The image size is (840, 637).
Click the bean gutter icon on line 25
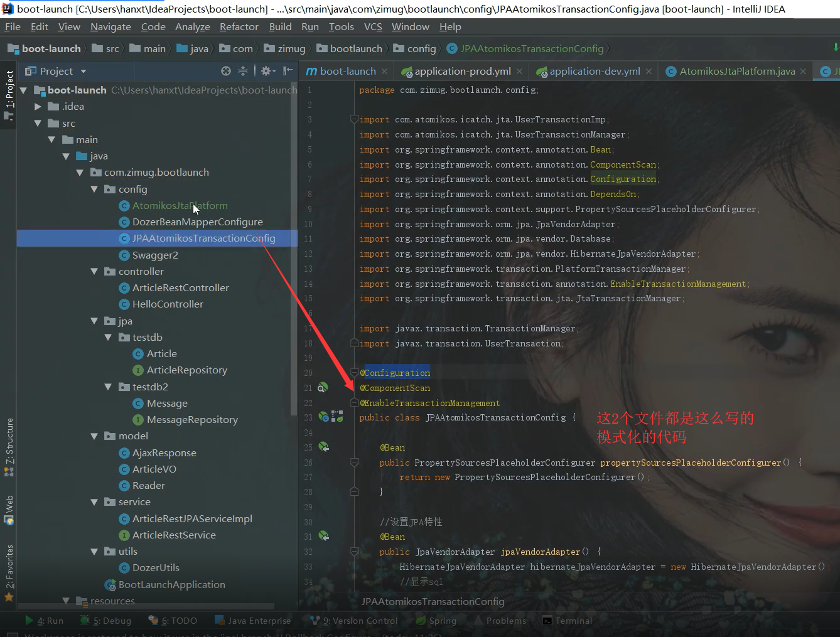323,447
